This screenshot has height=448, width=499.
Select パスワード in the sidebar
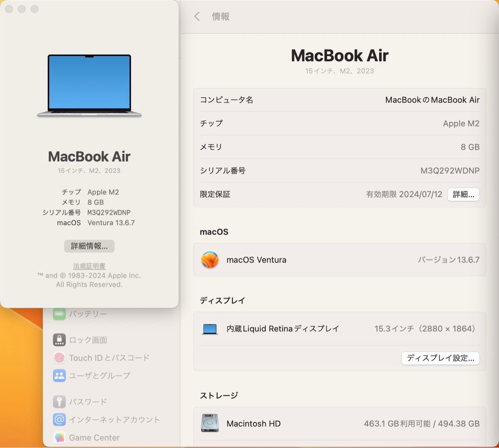click(x=88, y=401)
